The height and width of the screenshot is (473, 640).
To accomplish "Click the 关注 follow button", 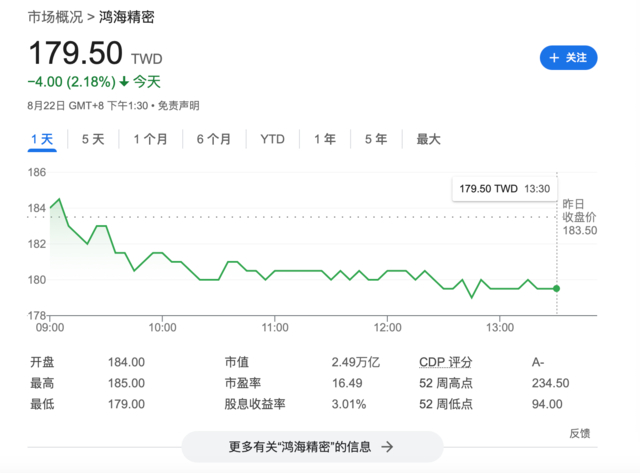I will [x=569, y=58].
